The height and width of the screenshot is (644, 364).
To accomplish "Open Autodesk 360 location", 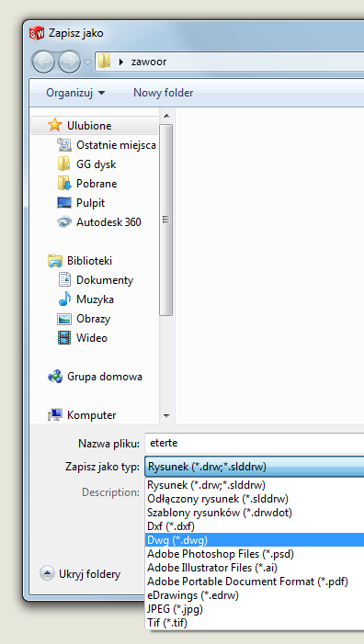I will pos(108,222).
